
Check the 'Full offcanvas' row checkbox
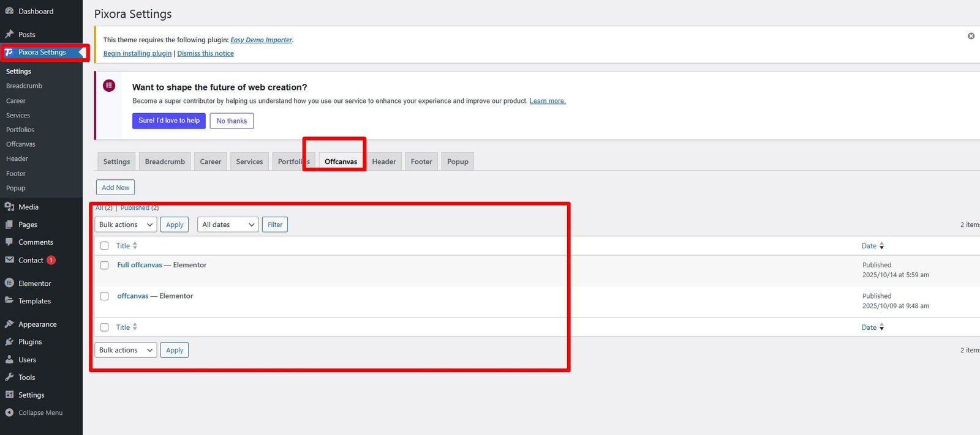pyautogui.click(x=105, y=266)
